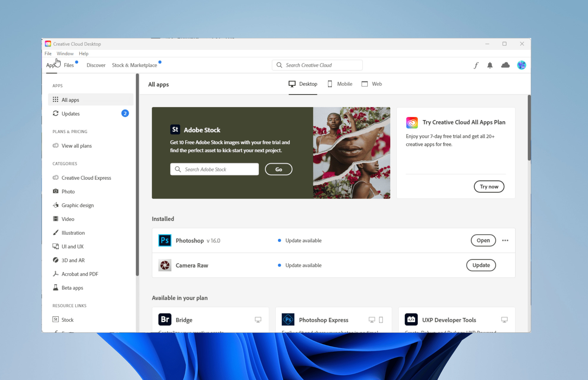Open the Fonts icon in the header
The width and height of the screenshot is (588, 380).
click(x=476, y=65)
